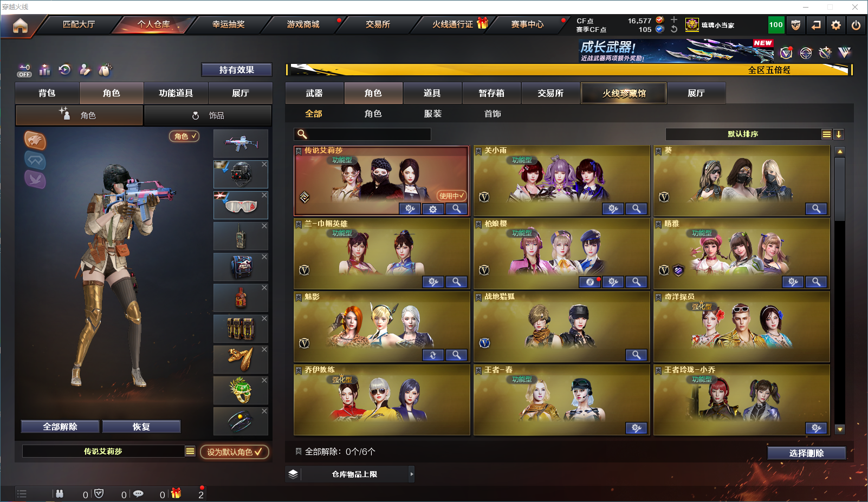The width and height of the screenshot is (868, 502).
Task: Click the 选择删除 button
Action: click(x=806, y=453)
